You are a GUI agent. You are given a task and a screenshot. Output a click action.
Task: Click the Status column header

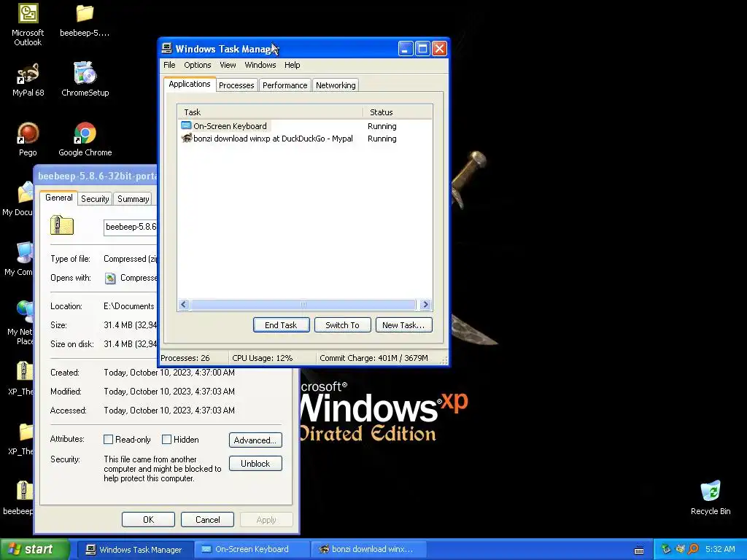[x=398, y=112]
